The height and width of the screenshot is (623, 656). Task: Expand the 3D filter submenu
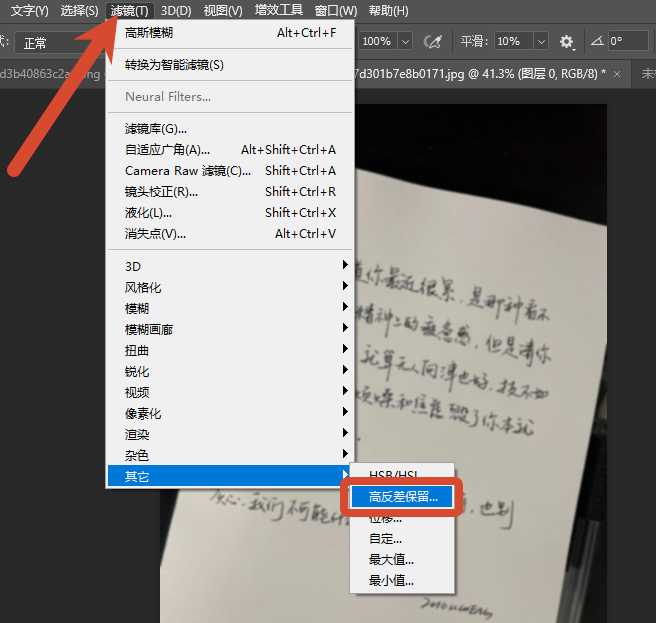click(x=230, y=266)
